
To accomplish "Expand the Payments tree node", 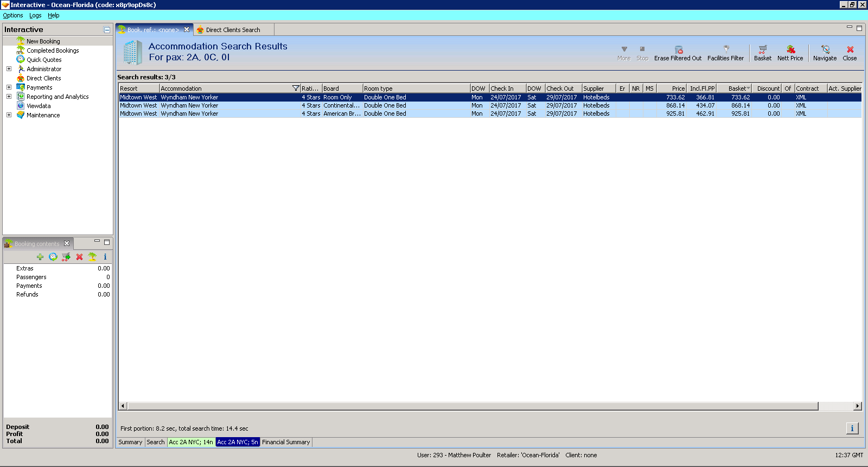I will 9,87.
